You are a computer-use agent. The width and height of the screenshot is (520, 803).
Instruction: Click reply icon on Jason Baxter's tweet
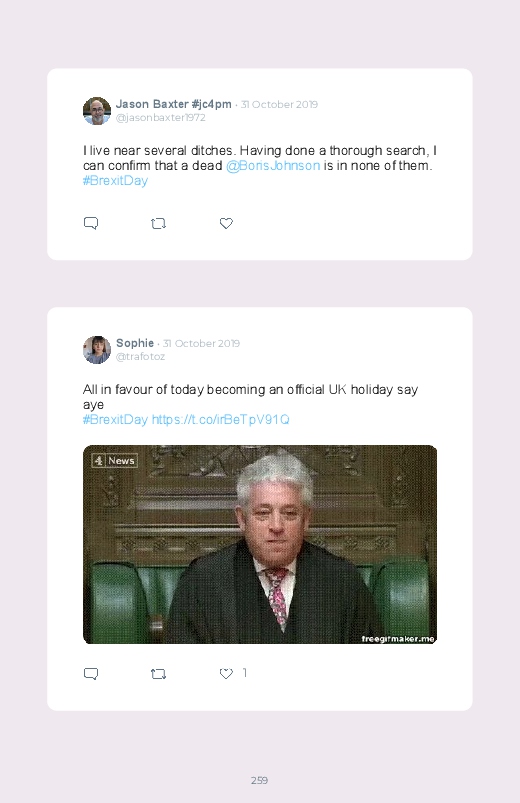tap(91, 223)
